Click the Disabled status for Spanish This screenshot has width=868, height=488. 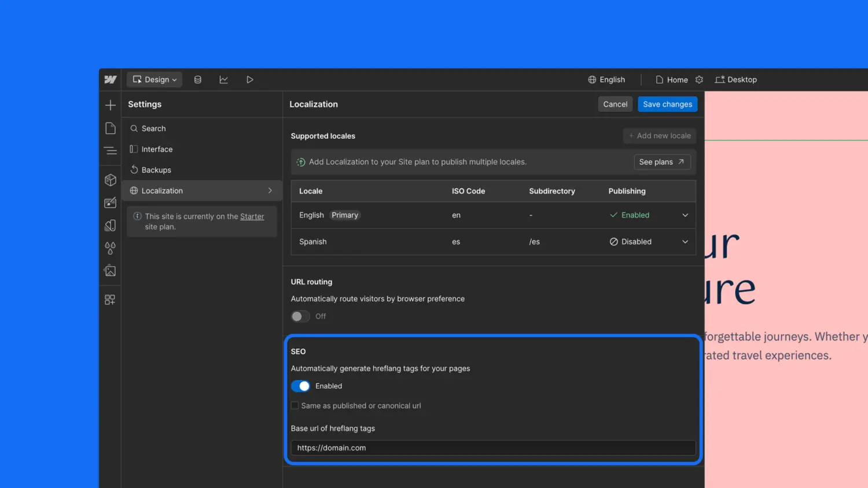click(631, 242)
